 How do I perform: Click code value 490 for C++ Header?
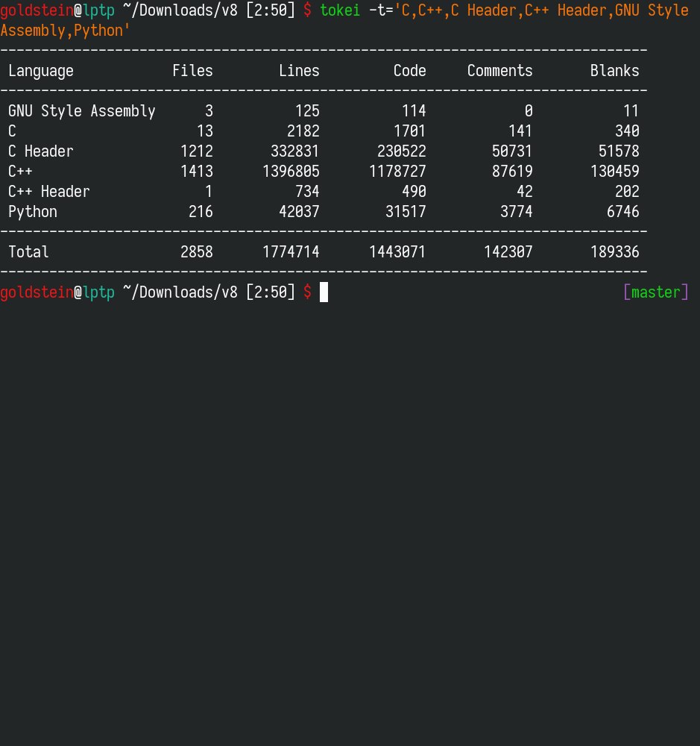(x=414, y=192)
